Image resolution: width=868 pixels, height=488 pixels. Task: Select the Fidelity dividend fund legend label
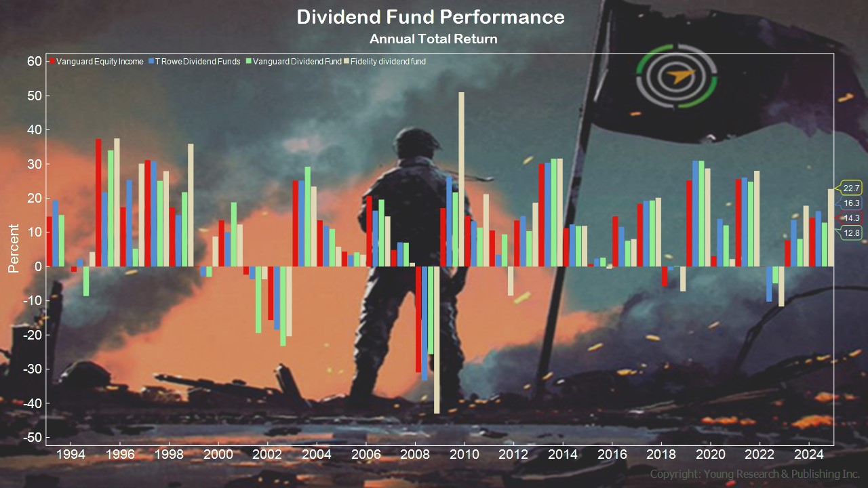click(388, 62)
